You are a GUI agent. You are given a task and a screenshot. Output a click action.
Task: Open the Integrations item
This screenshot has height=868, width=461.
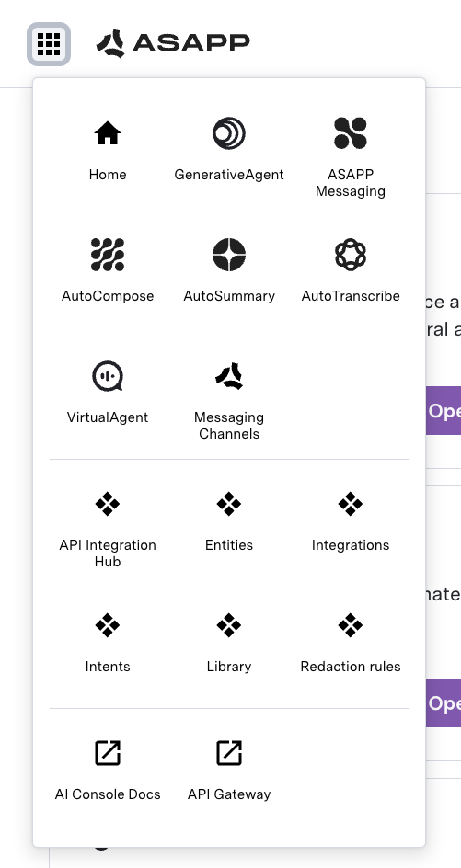pos(351,521)
